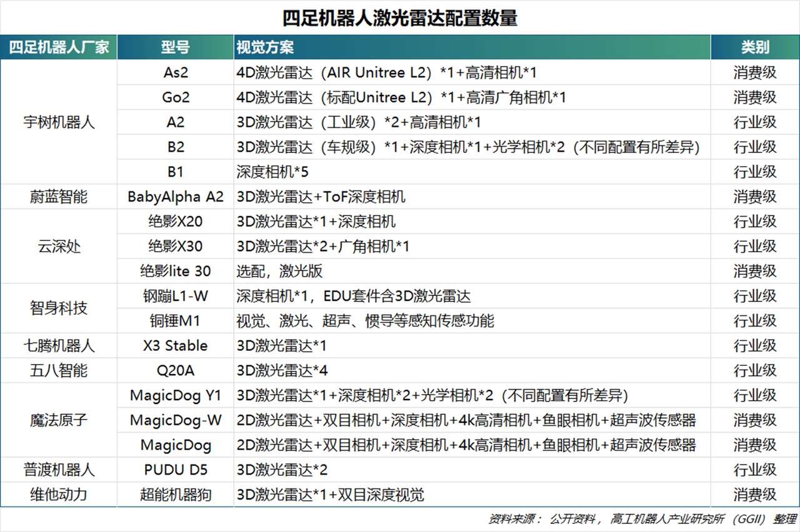Click the 资料来源 source note text
The width and height of the screenshot is (800, 532).
pyautogui.click(x=631, y=518)
